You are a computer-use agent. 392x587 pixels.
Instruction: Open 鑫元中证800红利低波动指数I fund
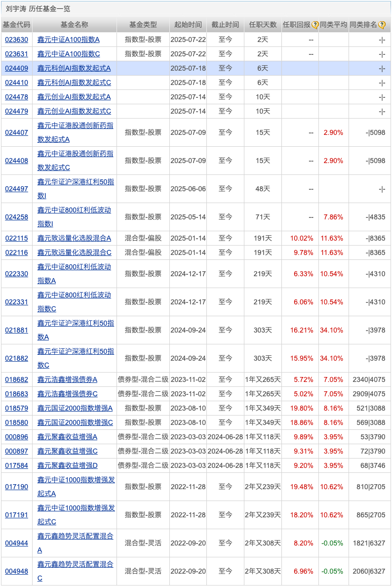tap(74, 216)
